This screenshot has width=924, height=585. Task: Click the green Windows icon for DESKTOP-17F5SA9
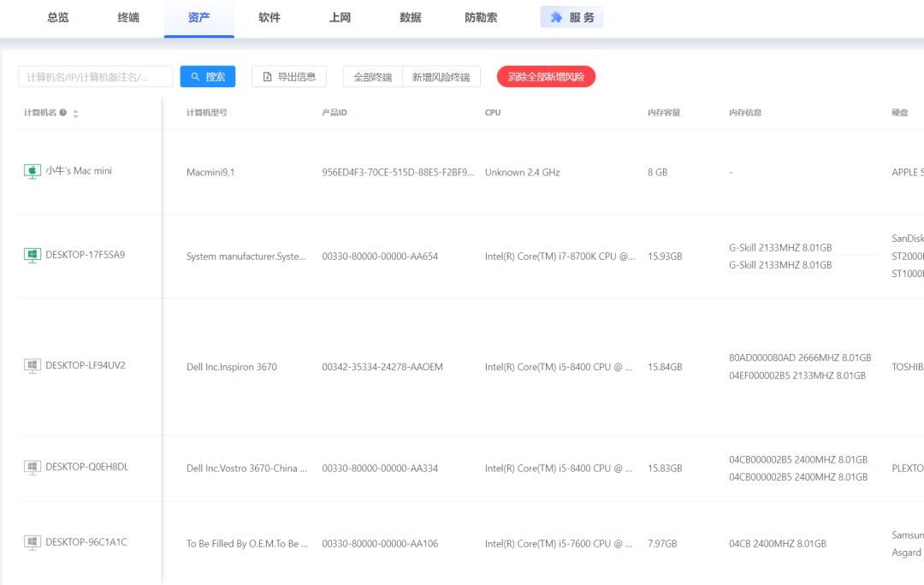32,255
